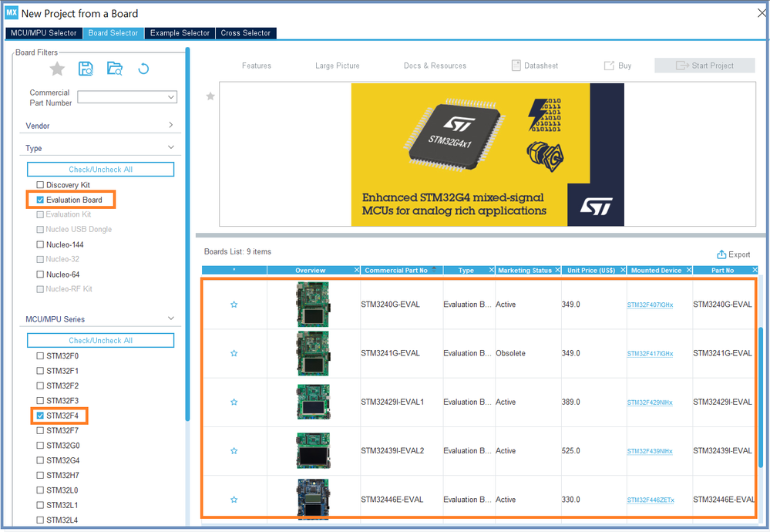Uncheck the Evaluation Board checkbox

40,200
